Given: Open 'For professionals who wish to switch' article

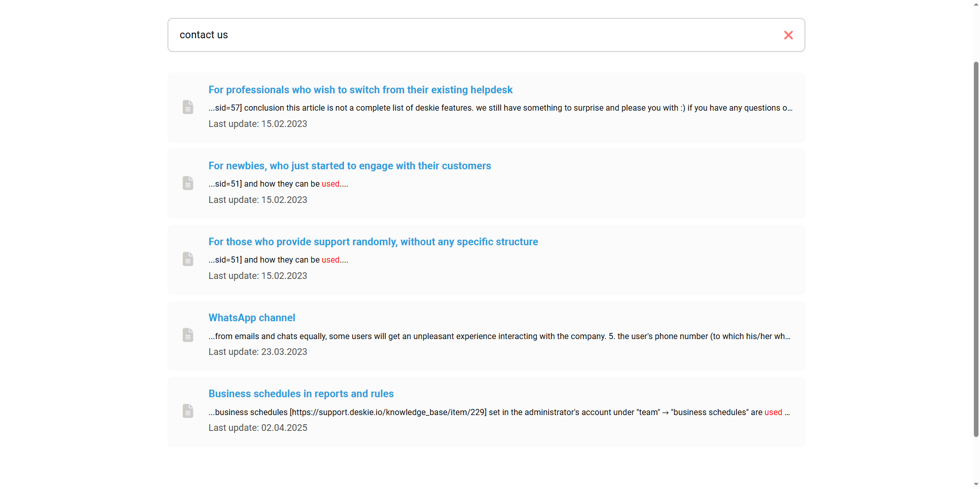Looking at the screenshot, I should point(360,90).
